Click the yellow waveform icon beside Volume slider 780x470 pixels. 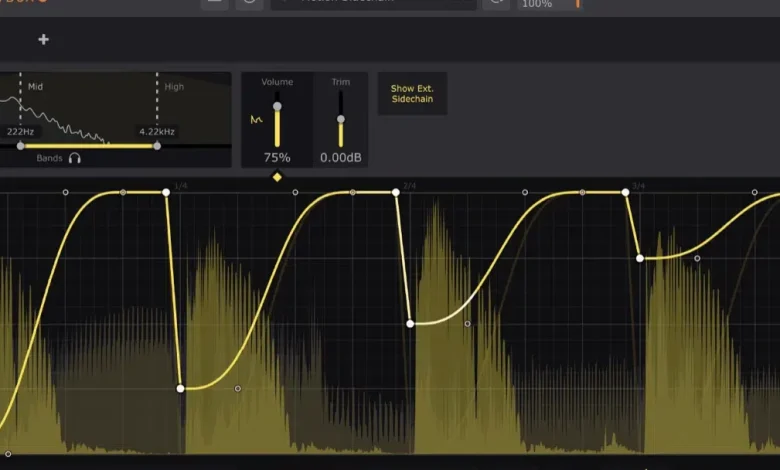tap(256, 120)
